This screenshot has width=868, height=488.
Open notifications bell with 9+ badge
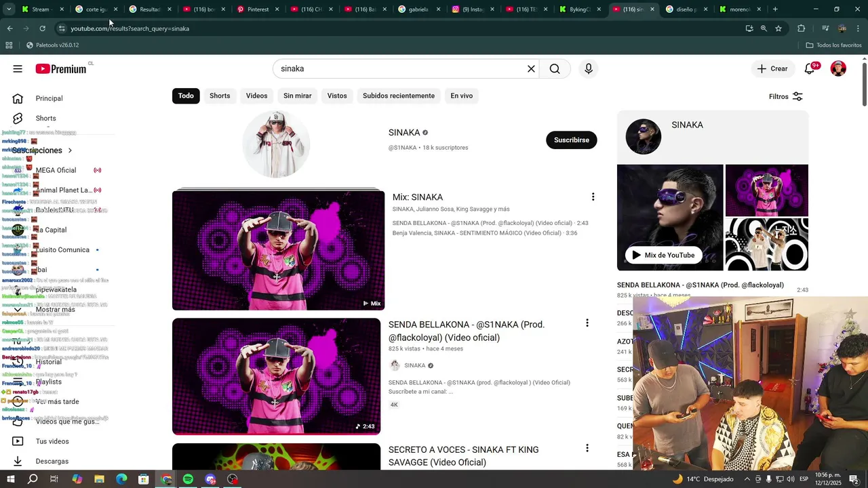pos(810,68)
